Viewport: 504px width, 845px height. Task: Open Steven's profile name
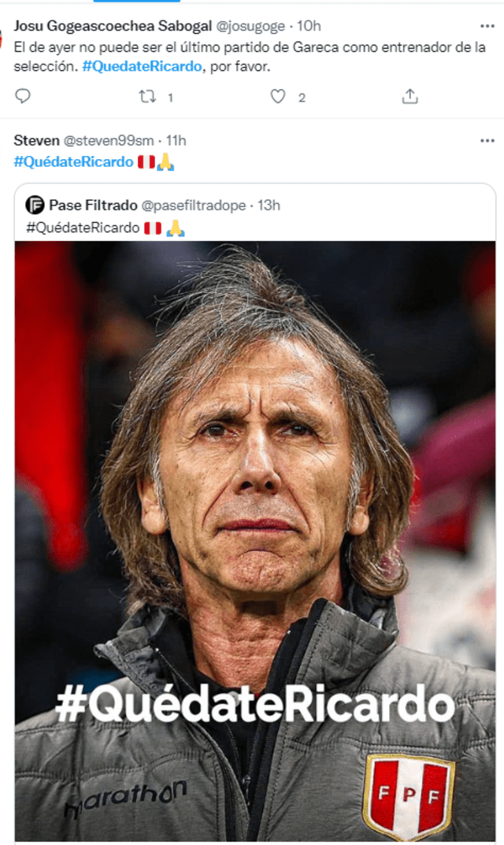coord(36,140)
